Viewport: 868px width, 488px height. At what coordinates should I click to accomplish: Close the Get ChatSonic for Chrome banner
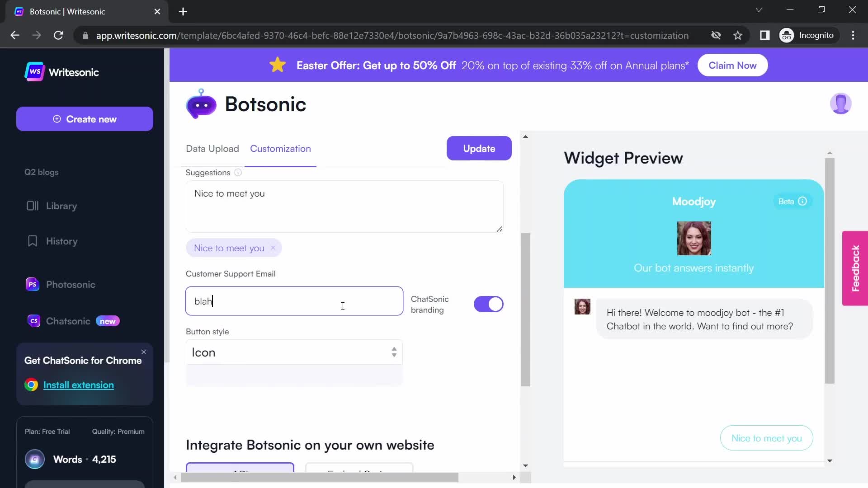pyautogui.click(x=144, y=351)
